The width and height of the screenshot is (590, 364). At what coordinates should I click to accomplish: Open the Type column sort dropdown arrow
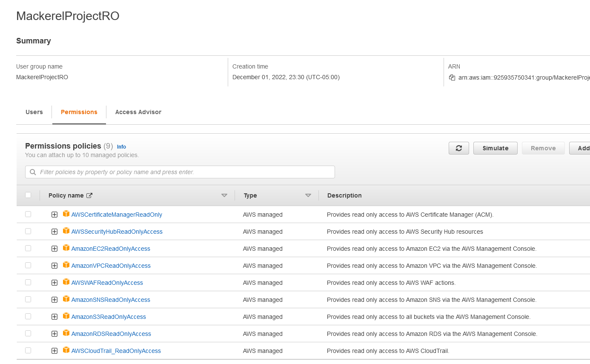tap(308, 195)
